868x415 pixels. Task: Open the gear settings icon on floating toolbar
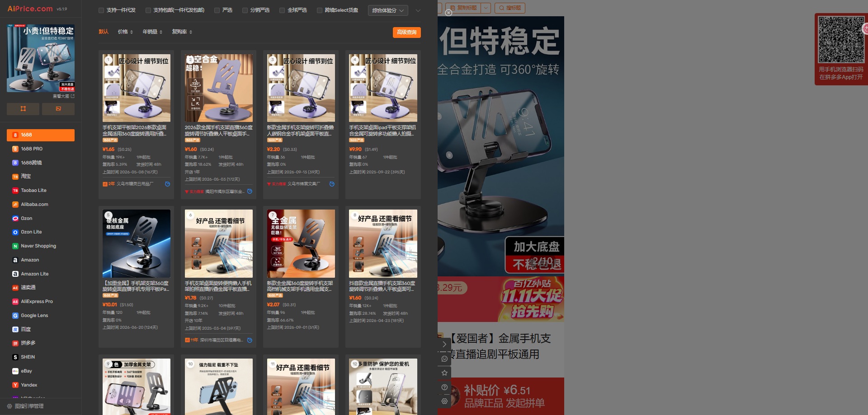pos(444,401)
